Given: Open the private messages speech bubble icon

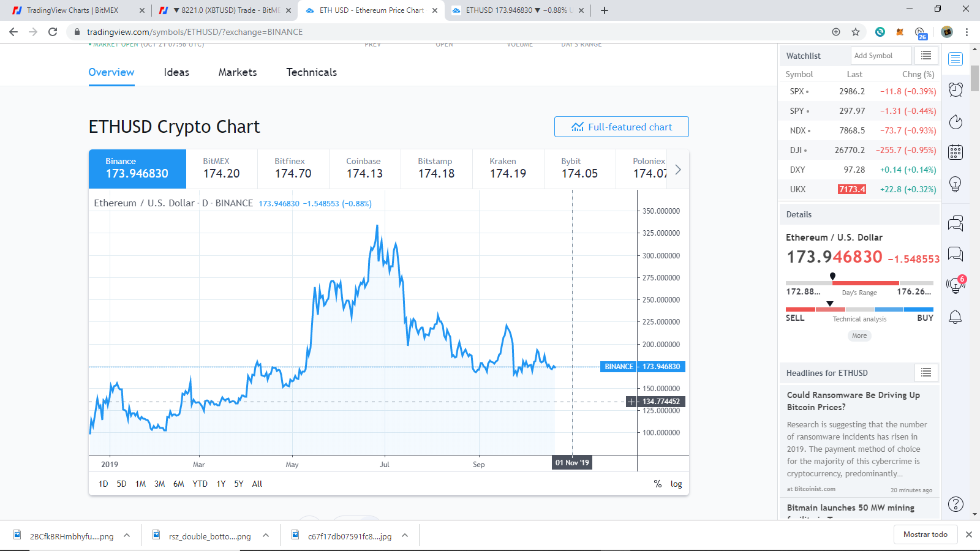Looking at the screenshot, I should [956, 253].
